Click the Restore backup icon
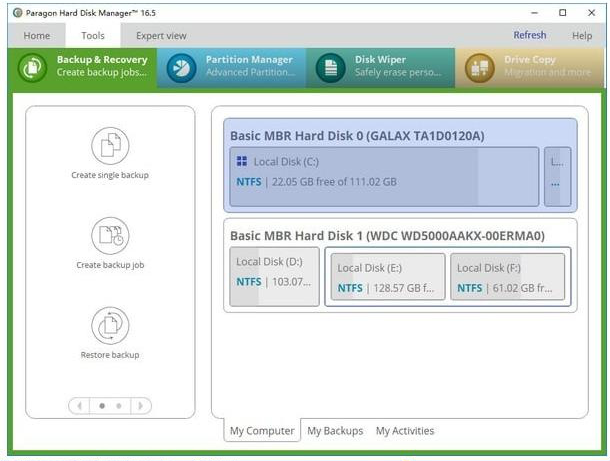This screenshot has height=461, width=610. (110, 326)
